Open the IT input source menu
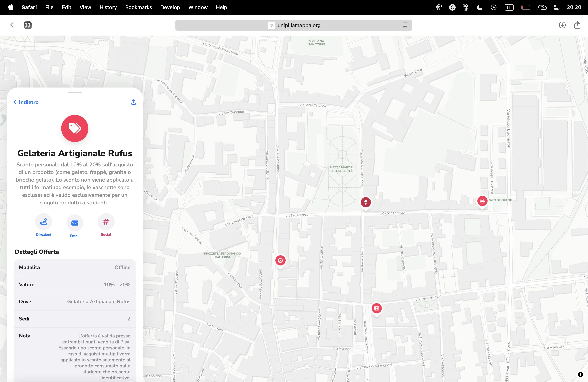The image size is (588, 382). click(x=509, y=7)
